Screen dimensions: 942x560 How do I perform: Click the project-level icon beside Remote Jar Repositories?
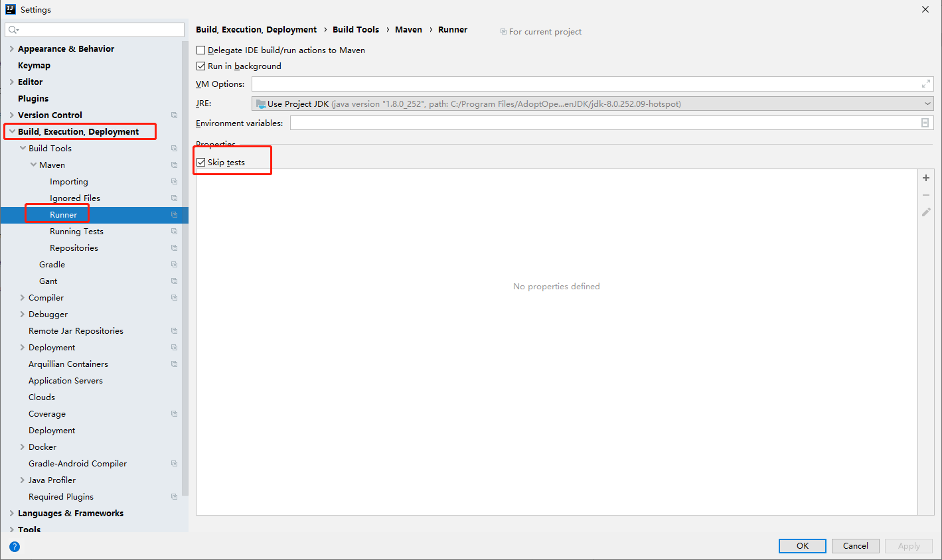coord(175,331)
